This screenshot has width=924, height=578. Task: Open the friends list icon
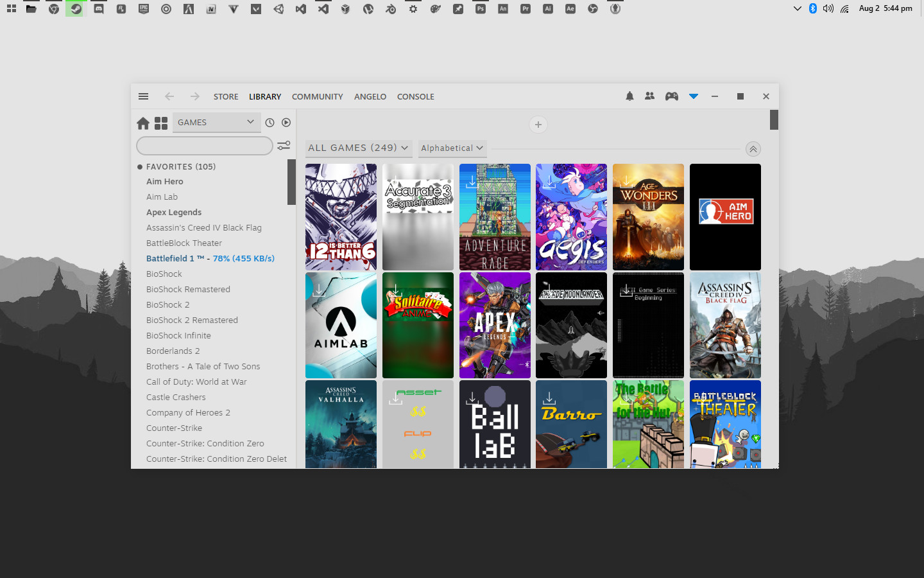[x=649, y=96]
